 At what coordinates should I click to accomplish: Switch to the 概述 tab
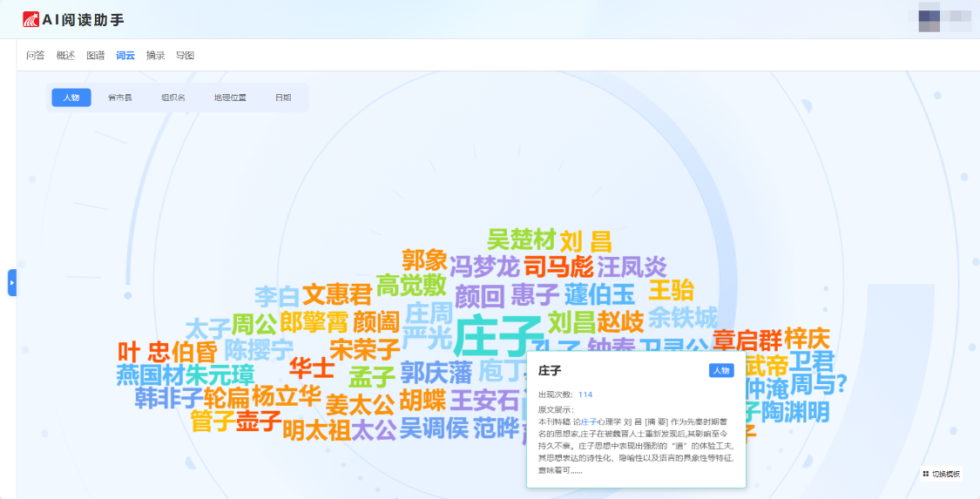click(x=65, y=56)
